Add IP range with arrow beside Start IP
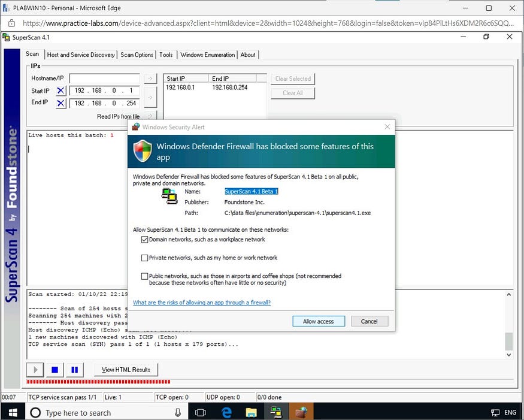The height and width of the screenshot is (420, 524). 150,97
